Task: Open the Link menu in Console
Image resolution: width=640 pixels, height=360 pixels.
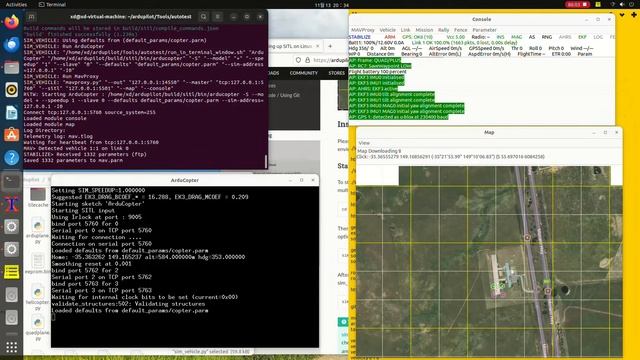Action: 405,30
